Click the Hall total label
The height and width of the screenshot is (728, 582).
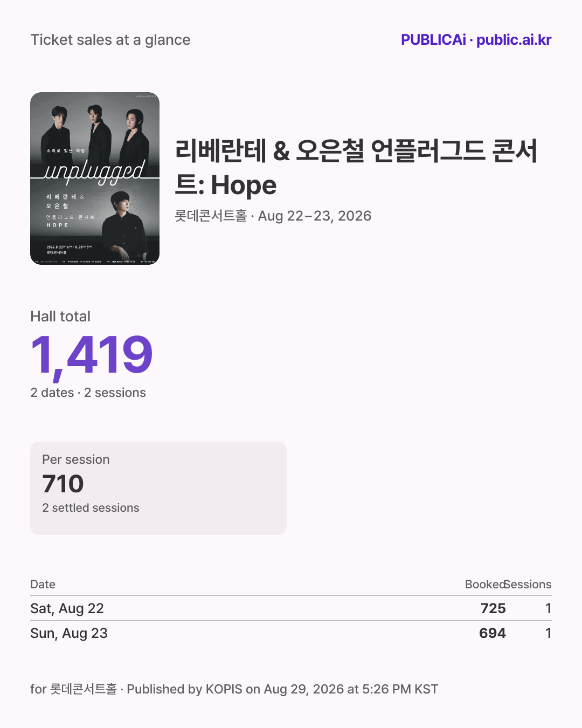tap(60, 317)
